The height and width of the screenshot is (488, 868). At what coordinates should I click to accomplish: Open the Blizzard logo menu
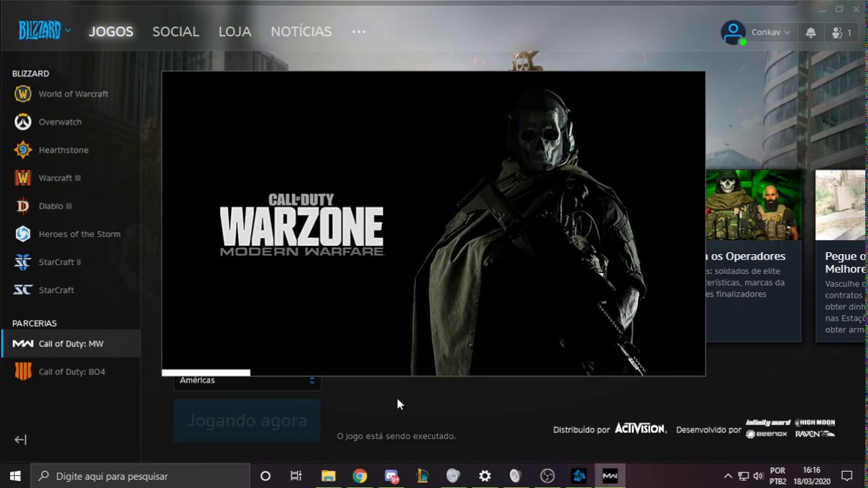coord(44,30)
